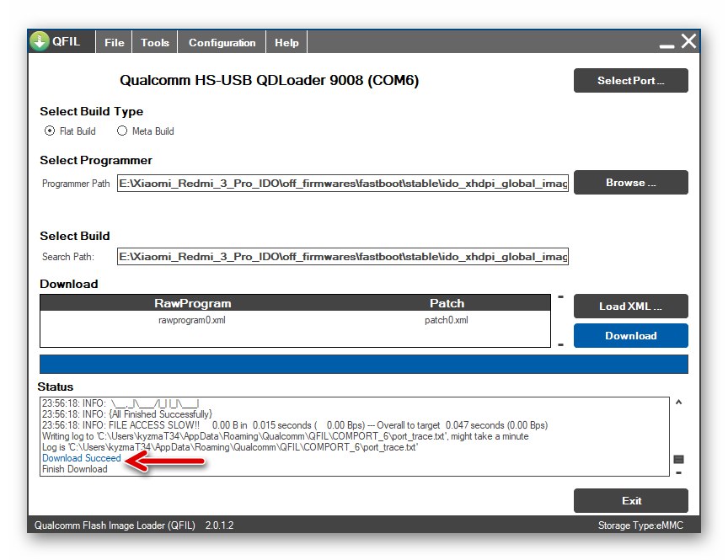Click the Exit button
This screenshot has height=560, width=728.
click(x=630, y=500)
